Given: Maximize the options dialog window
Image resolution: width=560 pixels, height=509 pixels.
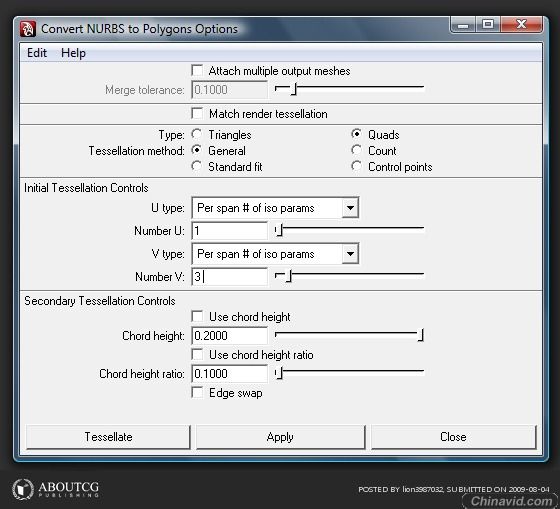Looking at the screenshot, I should 488,25.
